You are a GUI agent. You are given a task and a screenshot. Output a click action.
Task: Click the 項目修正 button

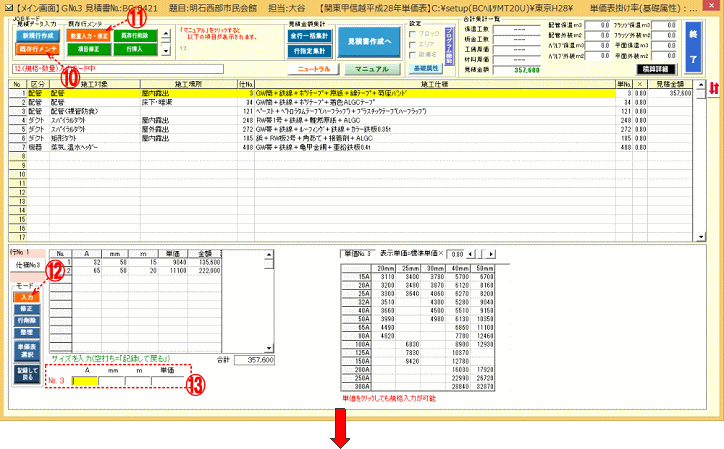tap(87, 48)
